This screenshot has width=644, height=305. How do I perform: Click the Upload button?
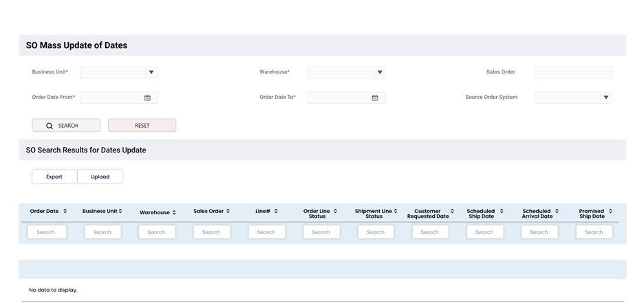click(x=100, y=177)
